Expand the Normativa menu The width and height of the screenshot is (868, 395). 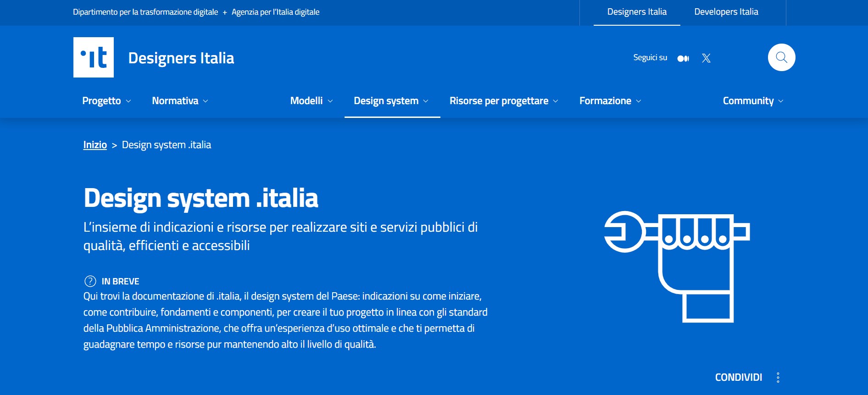point(180,101)
